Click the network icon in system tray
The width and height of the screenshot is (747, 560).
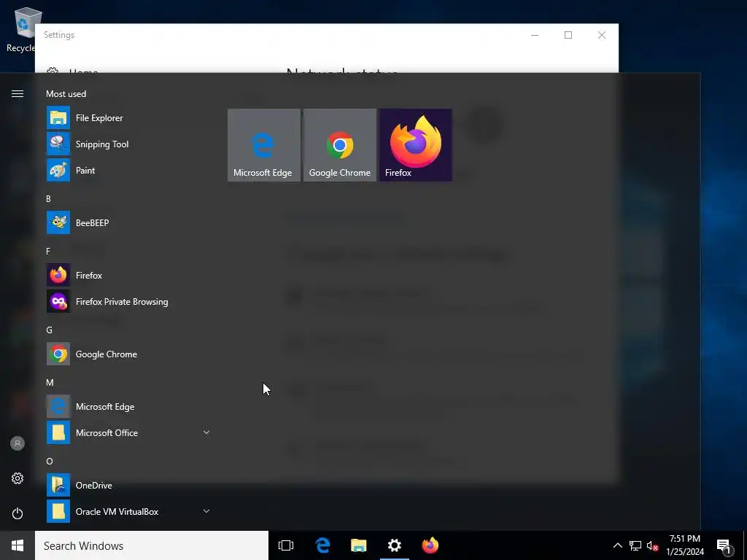pos(635,545)
